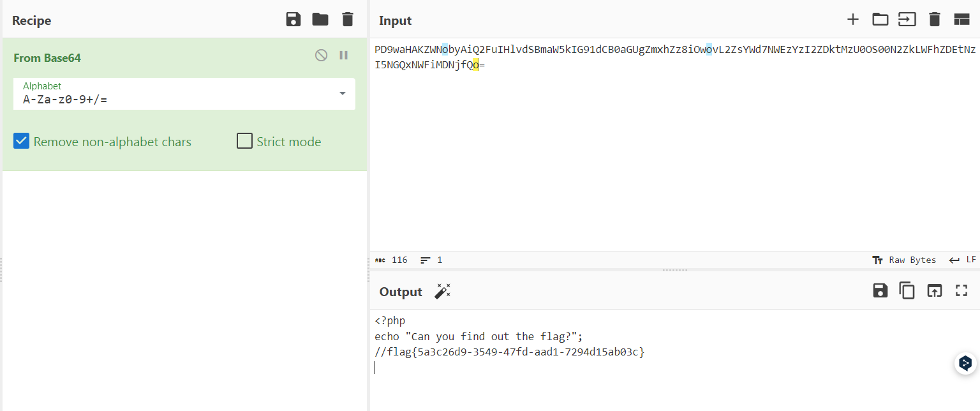Screen dimensions: 980x411
Task: Change the LF end-of-line sequence
Action: click(963, 260)
